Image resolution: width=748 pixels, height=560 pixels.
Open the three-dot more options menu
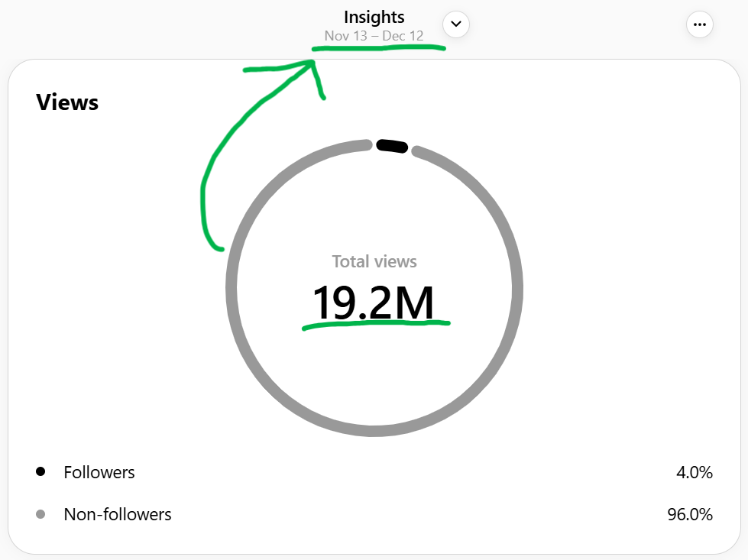click(699, 24)
